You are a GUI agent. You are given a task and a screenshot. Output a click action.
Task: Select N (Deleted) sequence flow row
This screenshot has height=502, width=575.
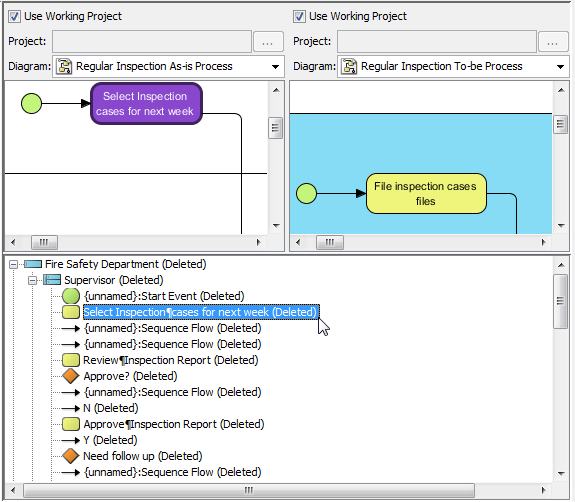(111, 408)
